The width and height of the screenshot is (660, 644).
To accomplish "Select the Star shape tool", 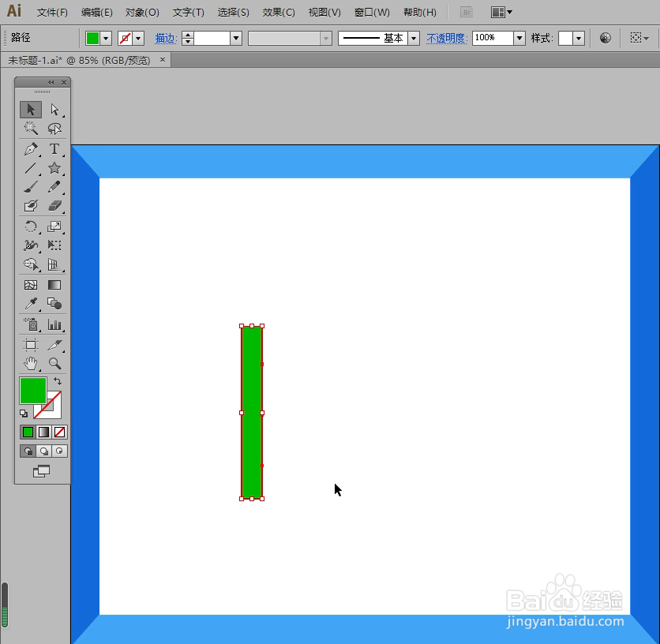I will coord(54,168).
